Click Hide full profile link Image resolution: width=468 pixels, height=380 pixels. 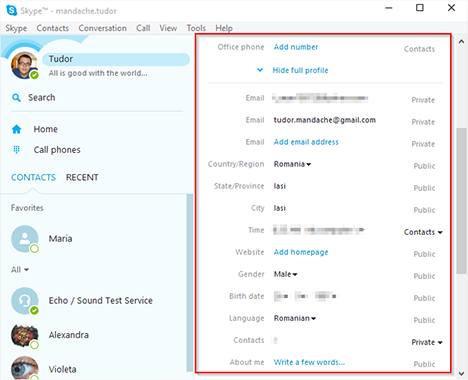pos(300,70)
